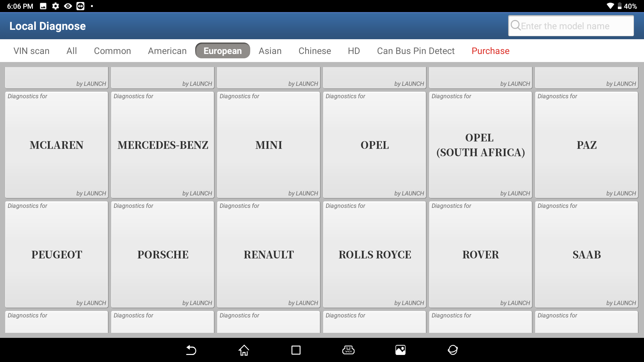Tap the VCI interface icon in bottom bar
This screenshot has width=644, height=362.
348,349
